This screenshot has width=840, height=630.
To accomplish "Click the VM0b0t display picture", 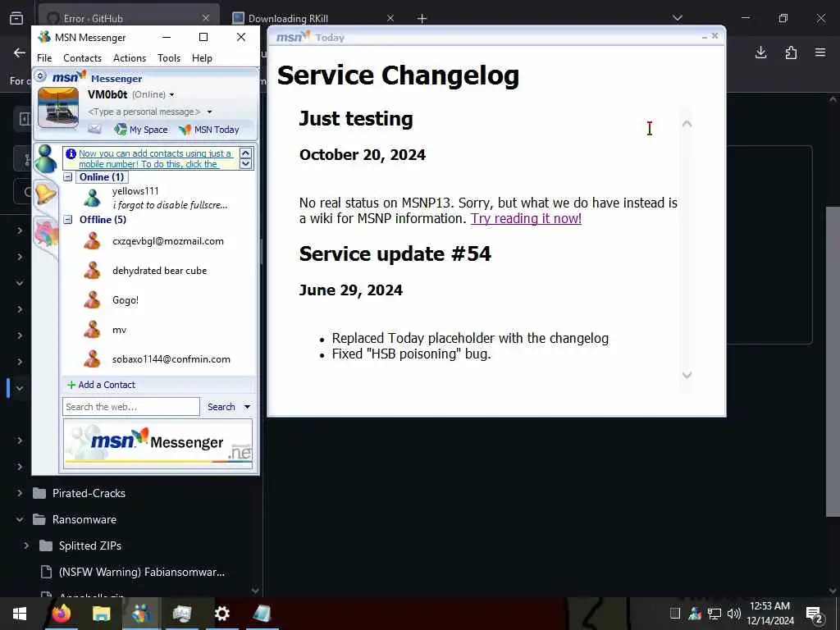I will pyautogui.click(x=58, y=107).
